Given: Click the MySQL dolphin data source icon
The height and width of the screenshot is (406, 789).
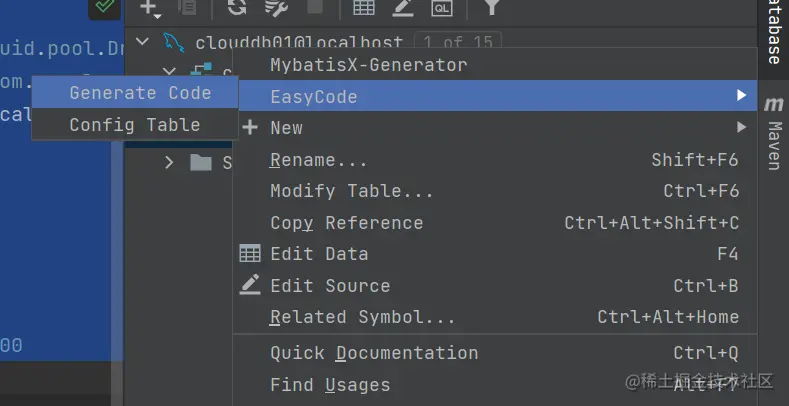Looking at the screenshot, I should point(174,42).
